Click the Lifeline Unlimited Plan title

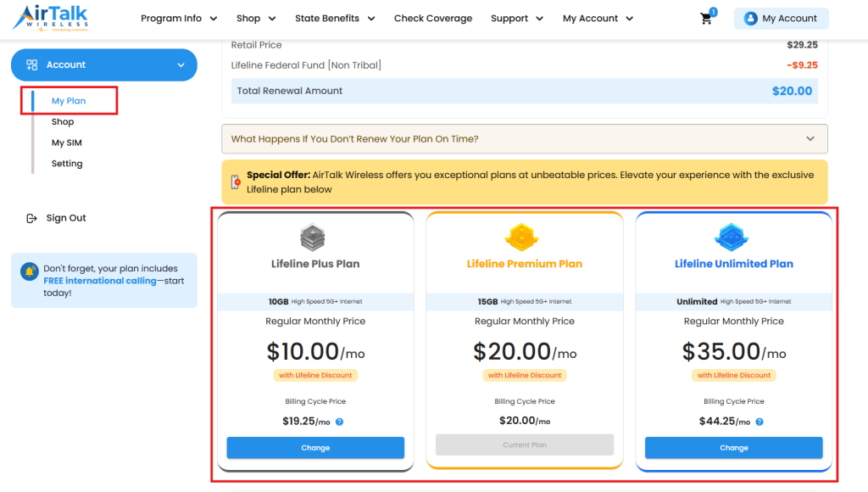733,264
